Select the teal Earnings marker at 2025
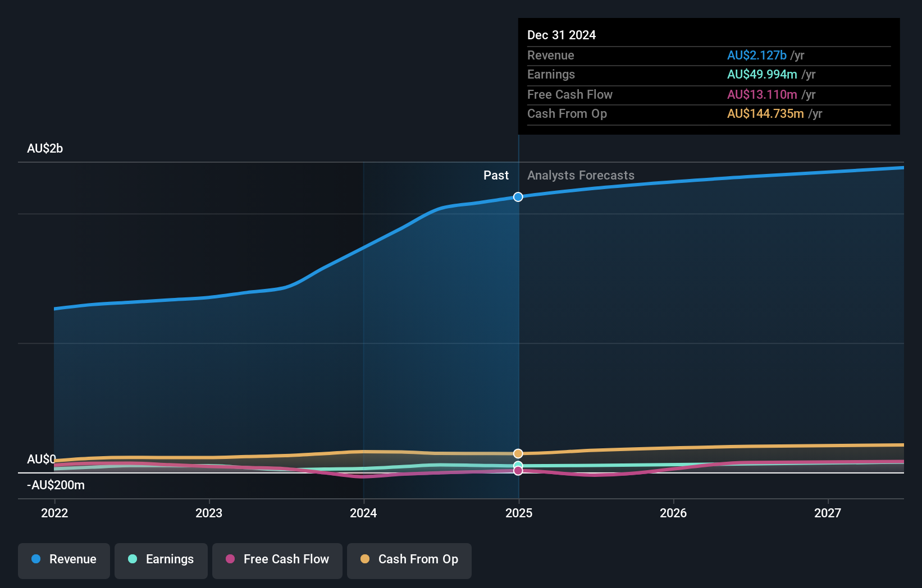 tap(518, 465)
